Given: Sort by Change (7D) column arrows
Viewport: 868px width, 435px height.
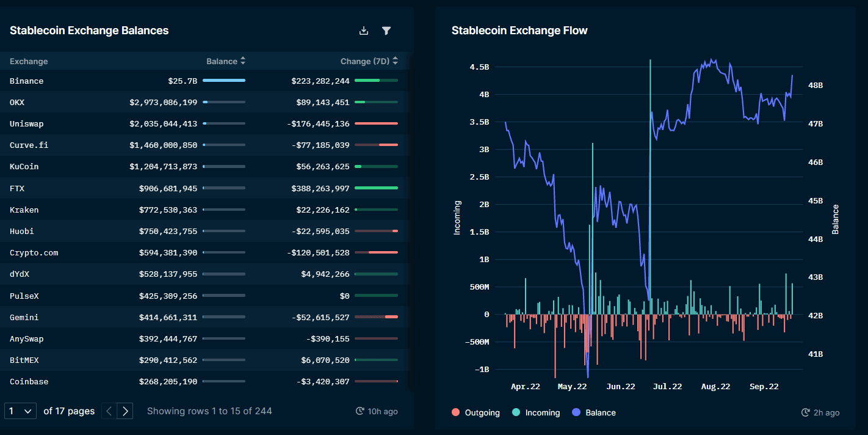Looking at the screenshot, I should 396,61.
